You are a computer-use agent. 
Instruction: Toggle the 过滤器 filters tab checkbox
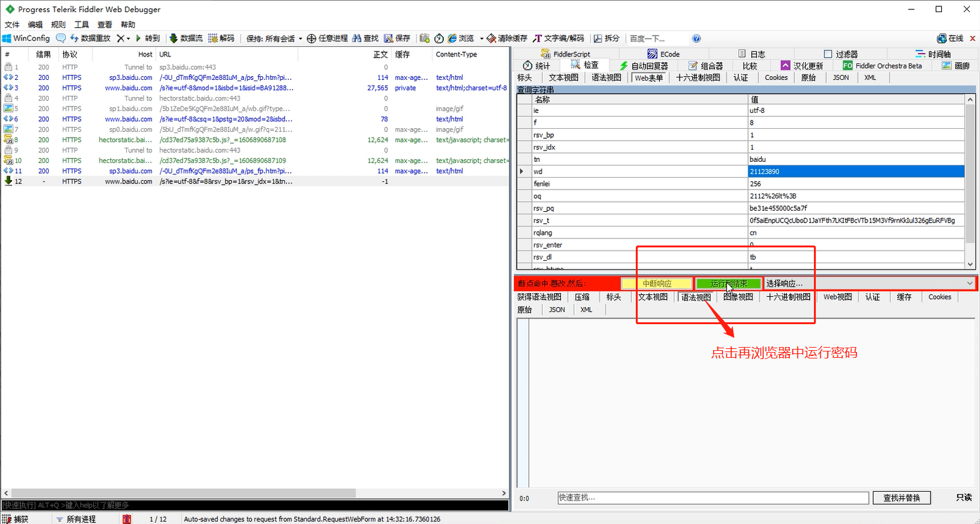(828, 54)
